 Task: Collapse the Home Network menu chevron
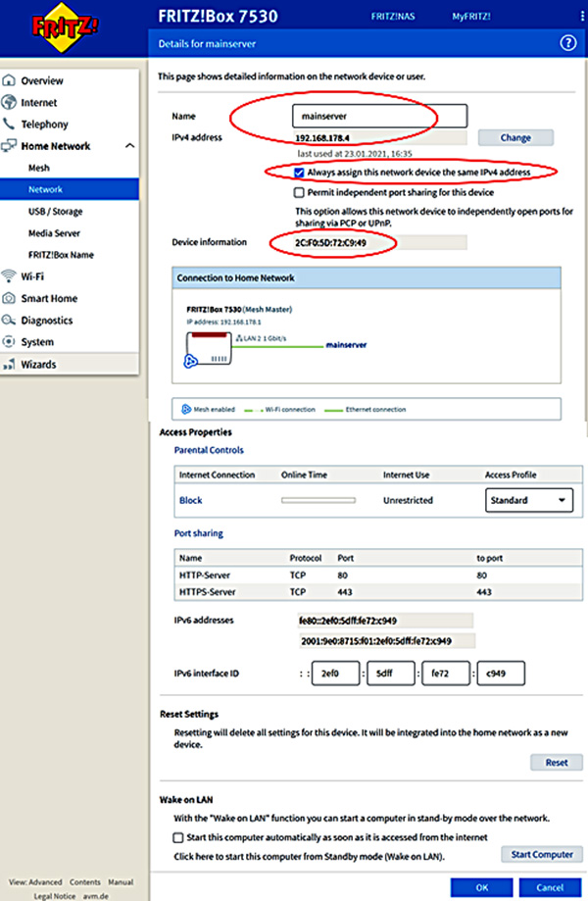pyautogui.click(x=129, y=145)
